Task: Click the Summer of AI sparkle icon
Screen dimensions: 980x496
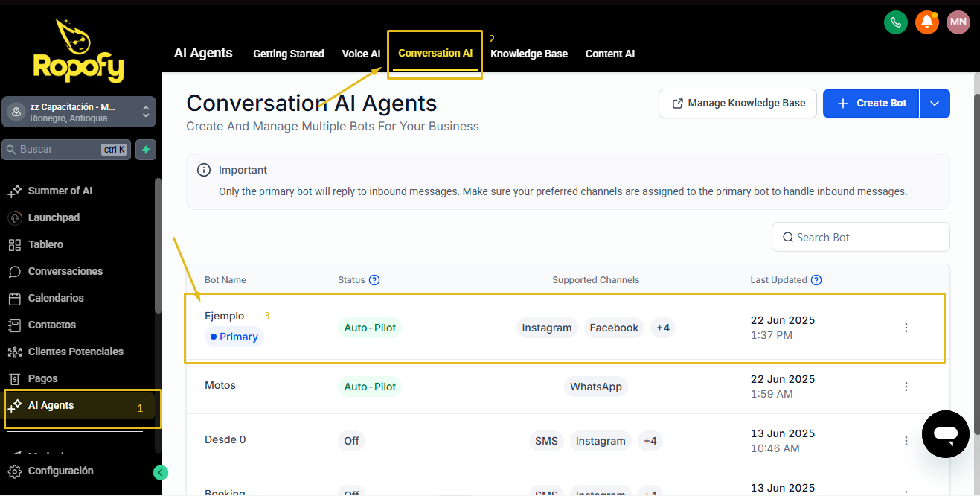Action: [15, 191]
